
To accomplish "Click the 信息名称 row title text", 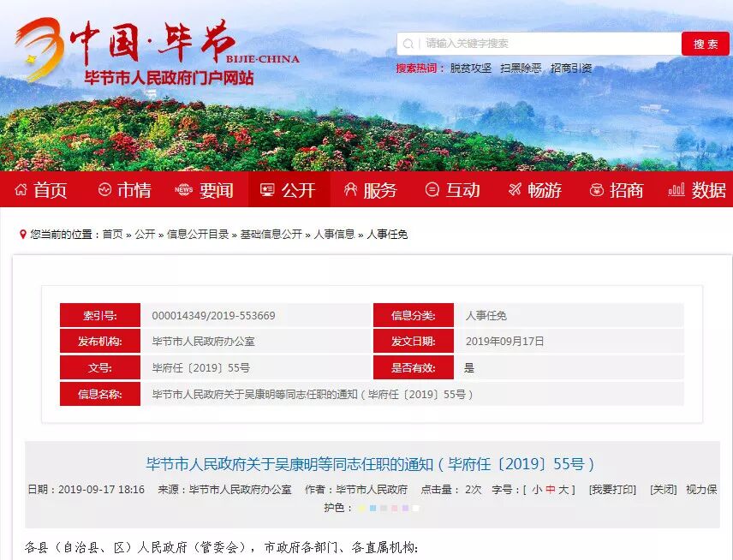I will [313, 395].
